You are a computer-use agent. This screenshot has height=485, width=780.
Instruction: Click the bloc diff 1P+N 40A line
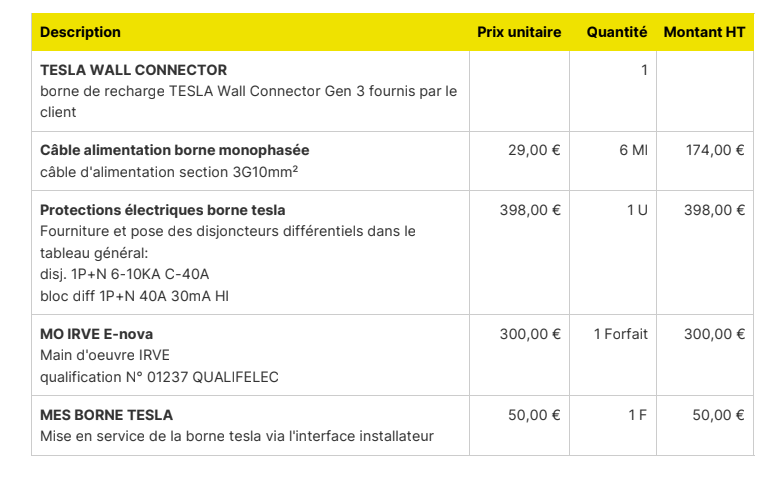tap(134, 296)
